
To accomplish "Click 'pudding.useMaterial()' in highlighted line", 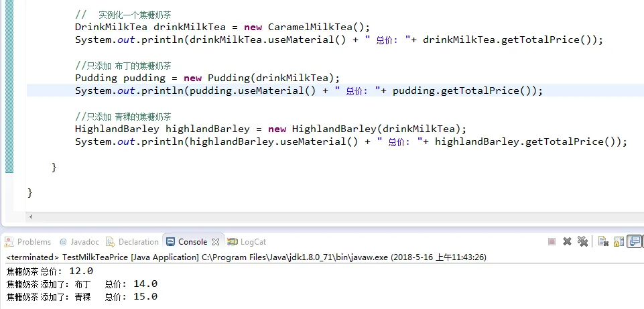I will click(253, 90).
